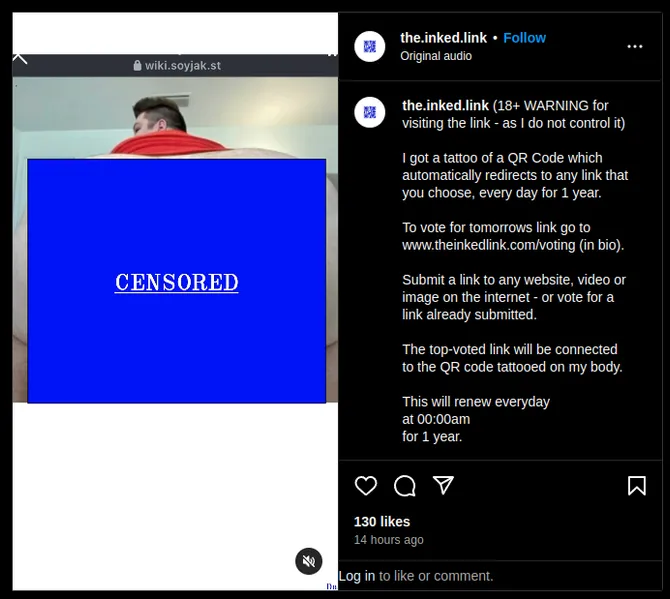Click the Original audio link

pos(436,56)
